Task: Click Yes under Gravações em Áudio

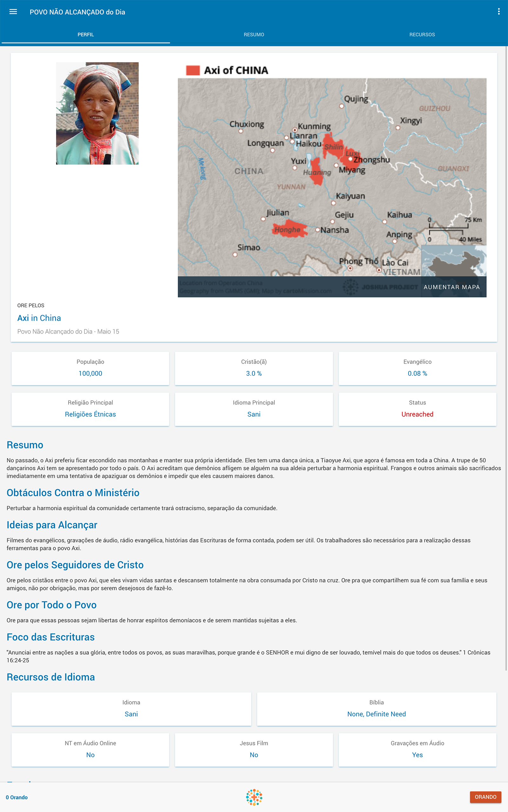Action: (x=417, y=755)
